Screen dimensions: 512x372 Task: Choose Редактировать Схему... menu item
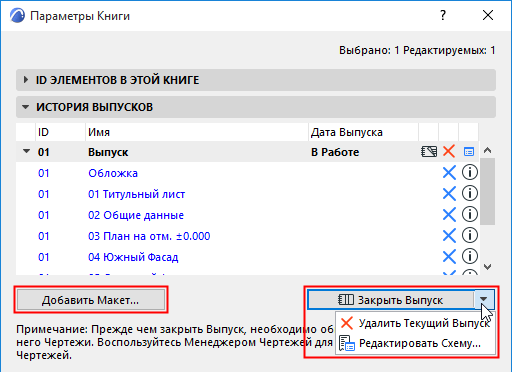point(415,344)
